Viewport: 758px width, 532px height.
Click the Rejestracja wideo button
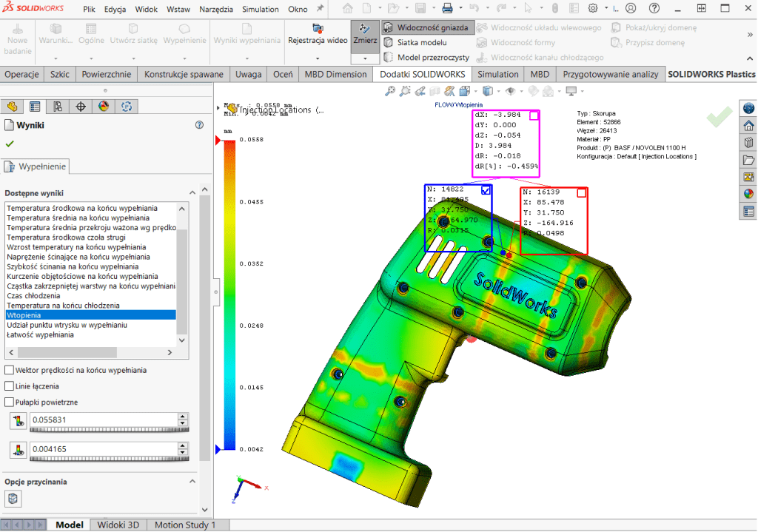point(318,34)
